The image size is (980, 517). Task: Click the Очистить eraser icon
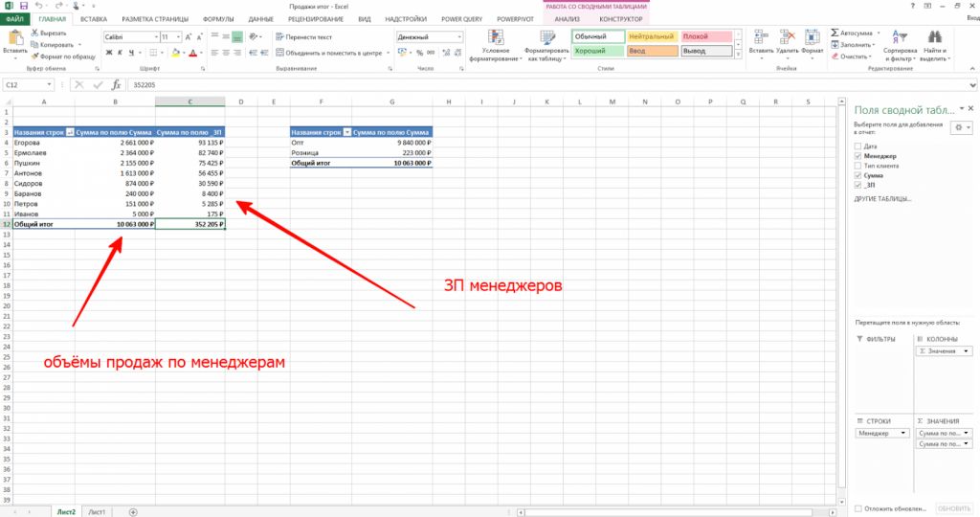[x=835, y=56]
